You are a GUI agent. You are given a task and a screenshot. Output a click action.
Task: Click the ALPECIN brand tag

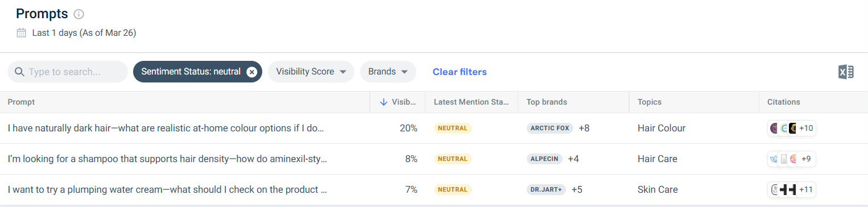[544, 159]
